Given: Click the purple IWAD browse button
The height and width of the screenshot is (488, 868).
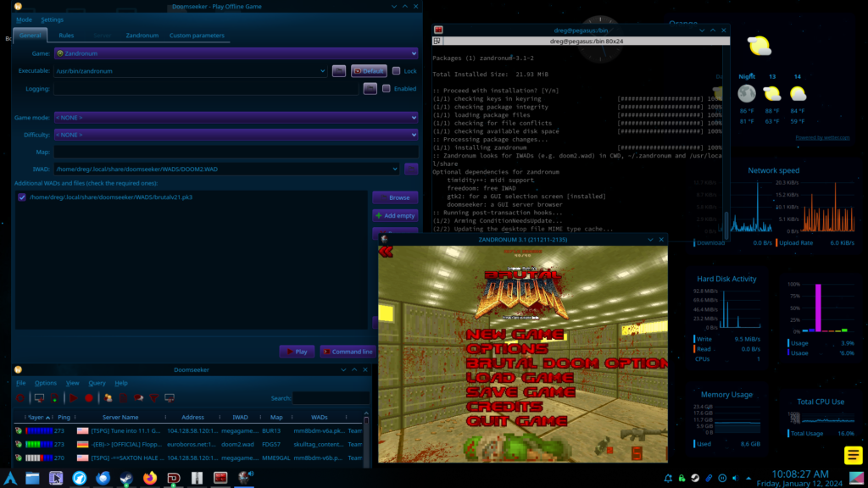Looking at the screenshot, I should (x=411, y=169).
